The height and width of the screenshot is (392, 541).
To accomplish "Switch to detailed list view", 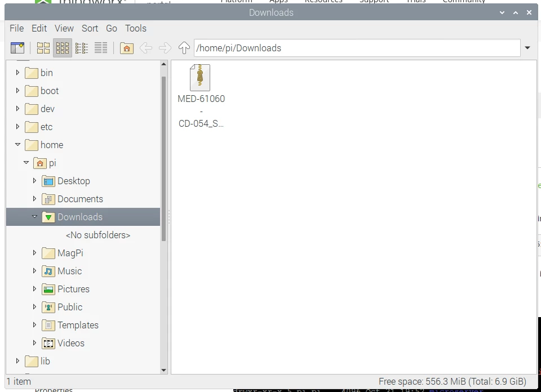I will tap(101, 48).
